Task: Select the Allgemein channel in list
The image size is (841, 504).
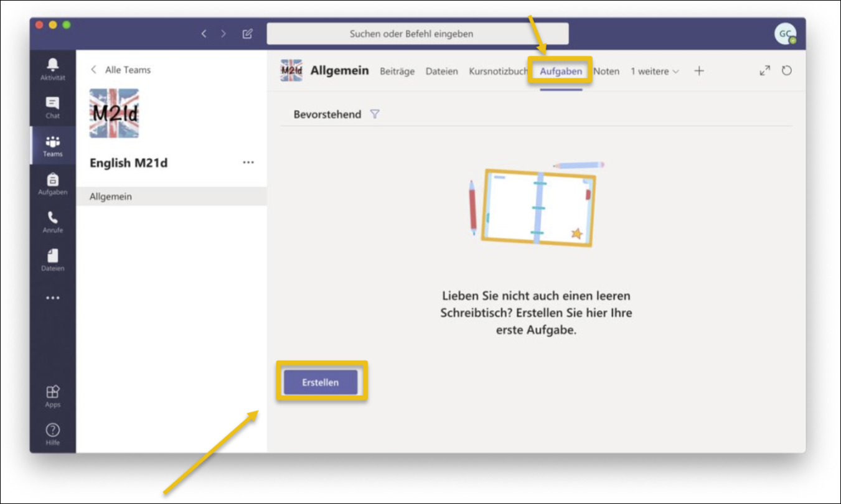Action: pos(171,197)
